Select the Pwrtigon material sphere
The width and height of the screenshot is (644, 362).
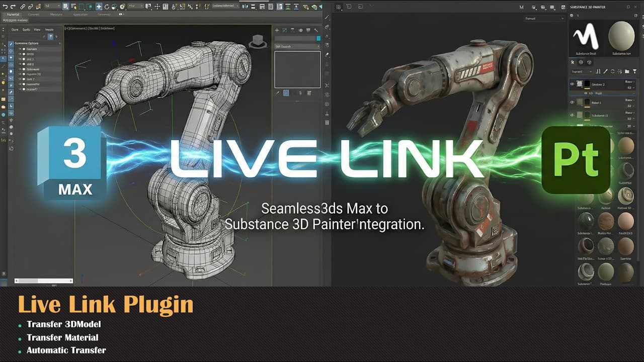click(x=606, y=272)
